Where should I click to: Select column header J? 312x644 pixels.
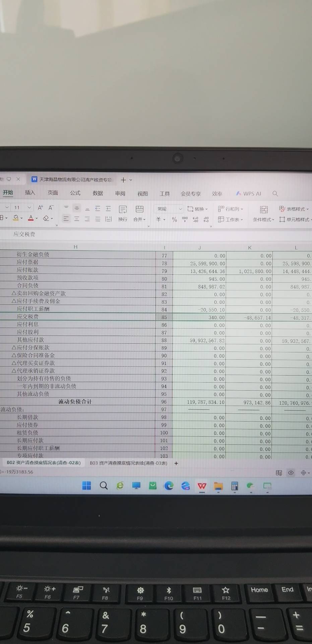point(199,248)
